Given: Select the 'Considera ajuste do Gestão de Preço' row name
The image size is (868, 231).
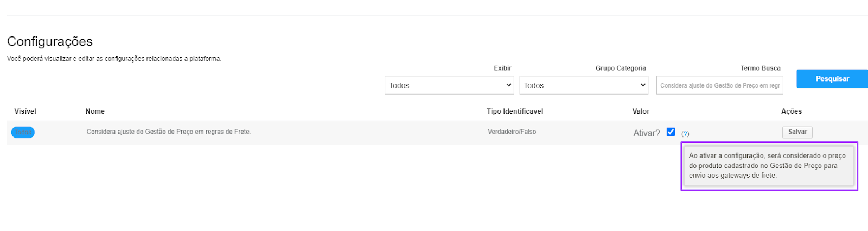Looking at the screenshot, I should coord(169,132).
